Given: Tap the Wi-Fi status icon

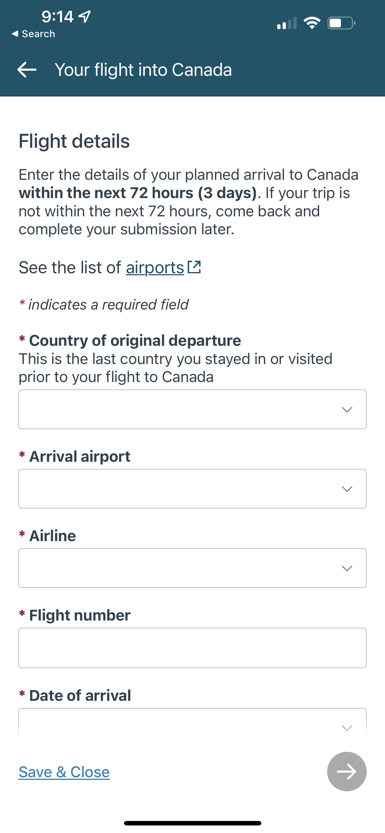Looking at the screenshot, I should click(312, 23).
